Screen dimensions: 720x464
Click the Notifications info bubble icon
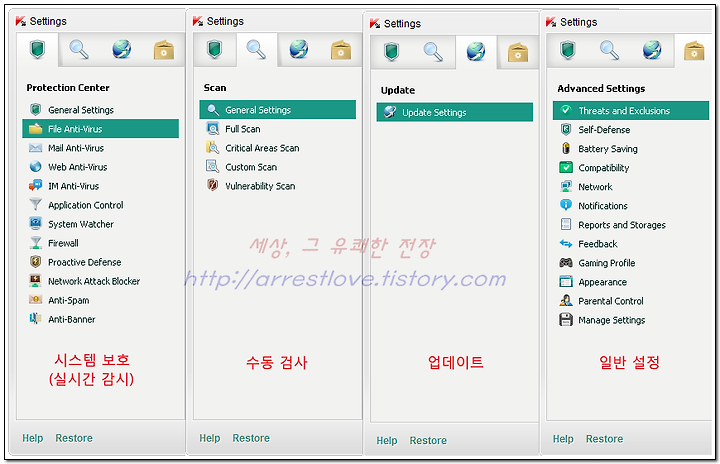pos(566,205)
